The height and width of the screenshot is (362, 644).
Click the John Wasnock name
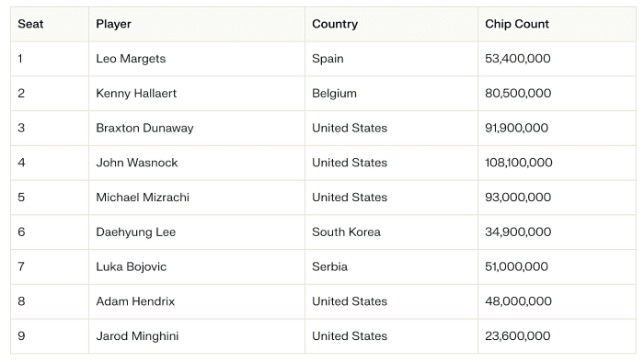tap(137, 163)
